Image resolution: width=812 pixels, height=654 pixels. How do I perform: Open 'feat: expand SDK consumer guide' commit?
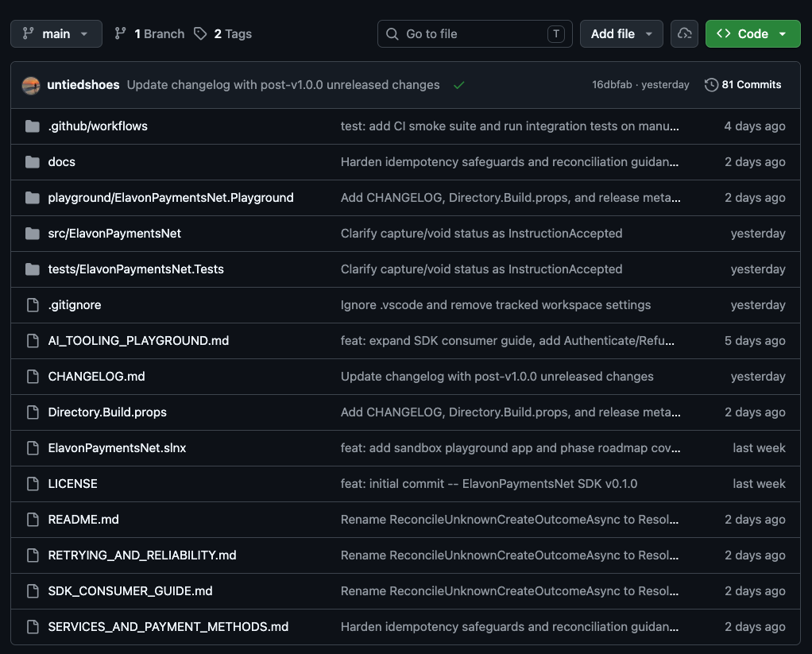(x=508, y=340)
